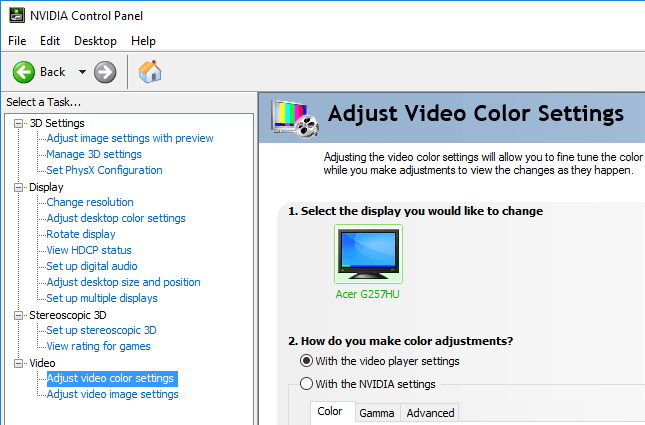Go to the Home page icon
Image resolution: width=645 pixels, height=425 pixels.
click(x=150, y=72)
